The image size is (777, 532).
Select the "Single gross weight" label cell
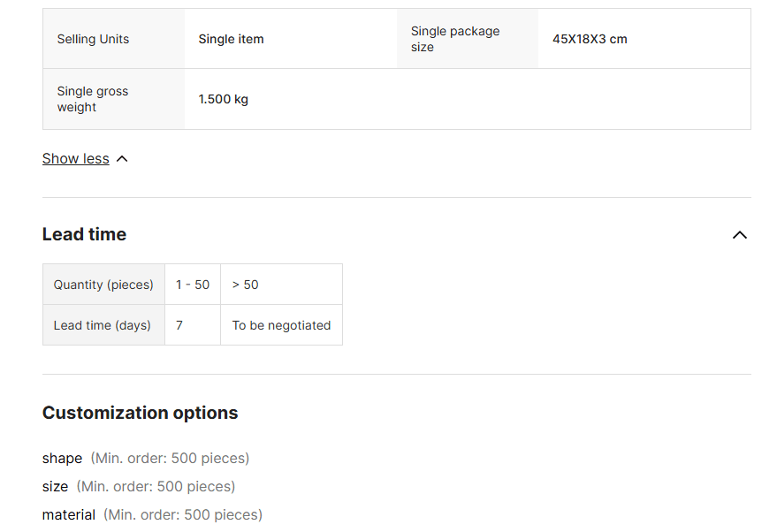tap(93, 99)
